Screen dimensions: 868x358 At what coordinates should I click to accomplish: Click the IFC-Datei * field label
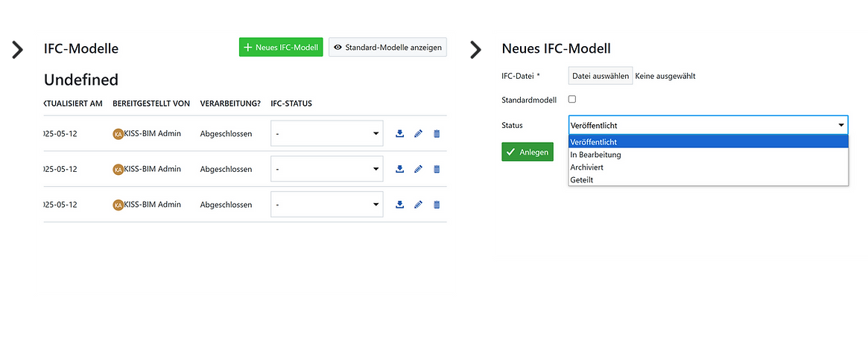click(x=520, y=76)
